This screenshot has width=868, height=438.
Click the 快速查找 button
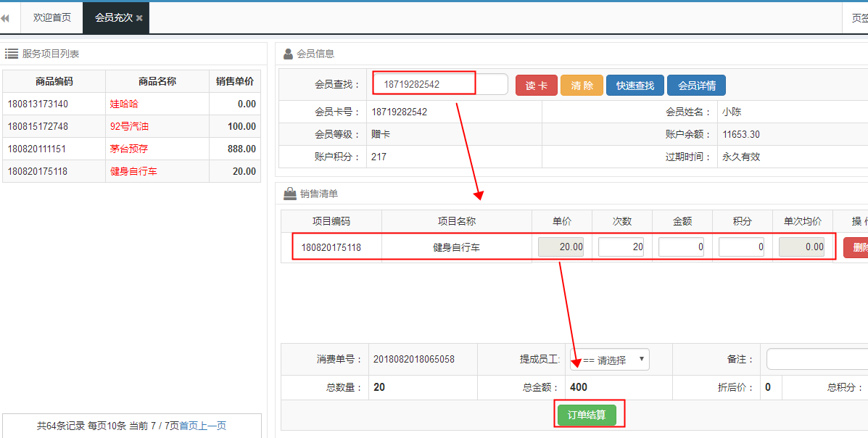(x=635, y=86)
